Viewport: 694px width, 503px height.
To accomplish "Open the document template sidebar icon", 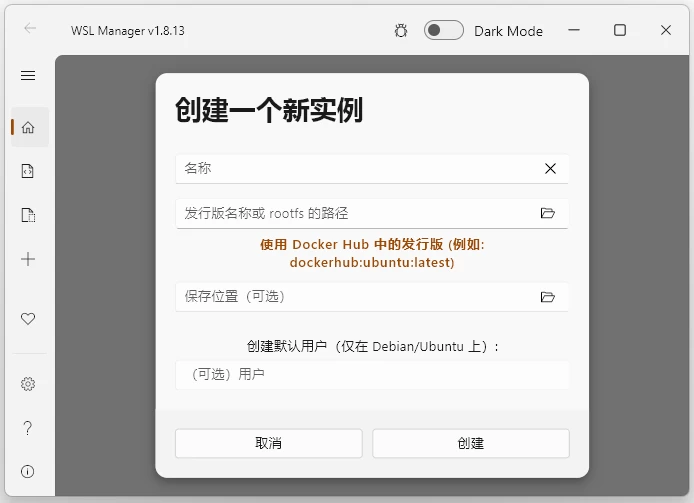I will tap(28, 215).
